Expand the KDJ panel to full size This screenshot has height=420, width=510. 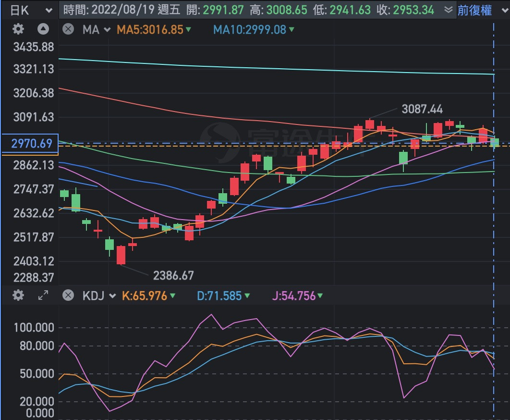[x=43, y=295]
